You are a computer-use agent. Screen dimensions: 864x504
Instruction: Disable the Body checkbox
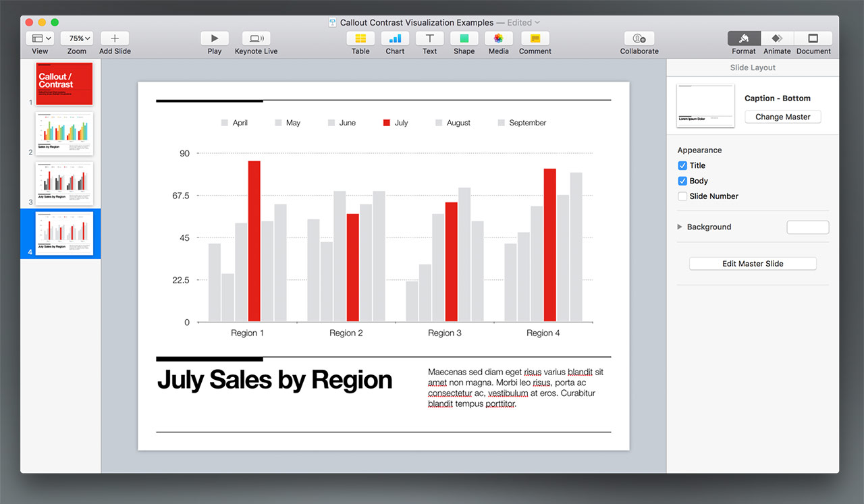[682, 181]
